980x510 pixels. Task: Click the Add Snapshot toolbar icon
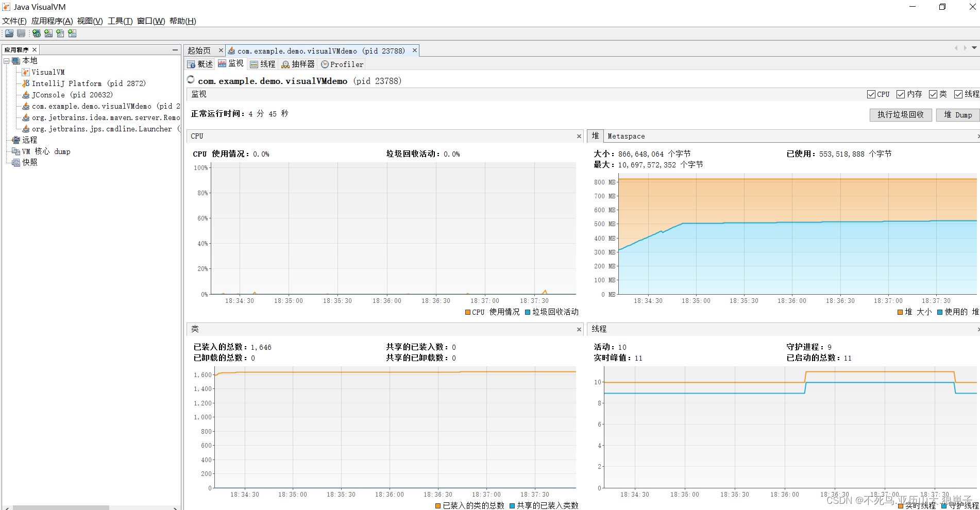[x=72, y=33]
